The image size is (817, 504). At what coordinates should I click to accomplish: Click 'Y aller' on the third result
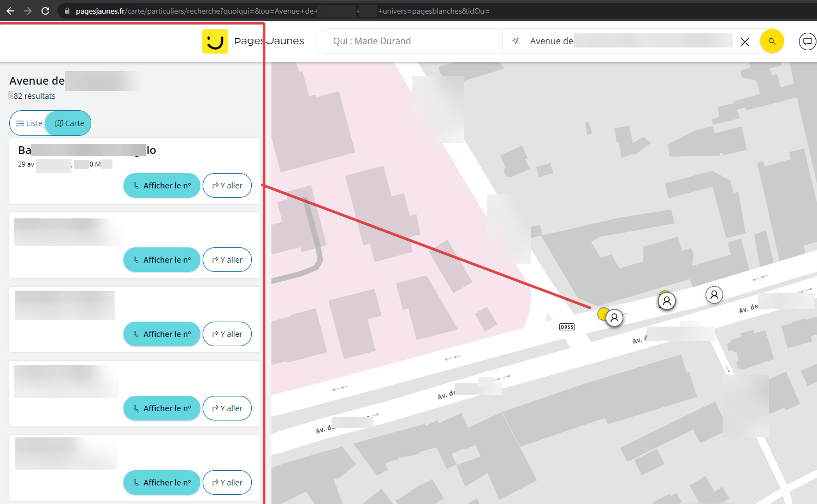[227, 334]
